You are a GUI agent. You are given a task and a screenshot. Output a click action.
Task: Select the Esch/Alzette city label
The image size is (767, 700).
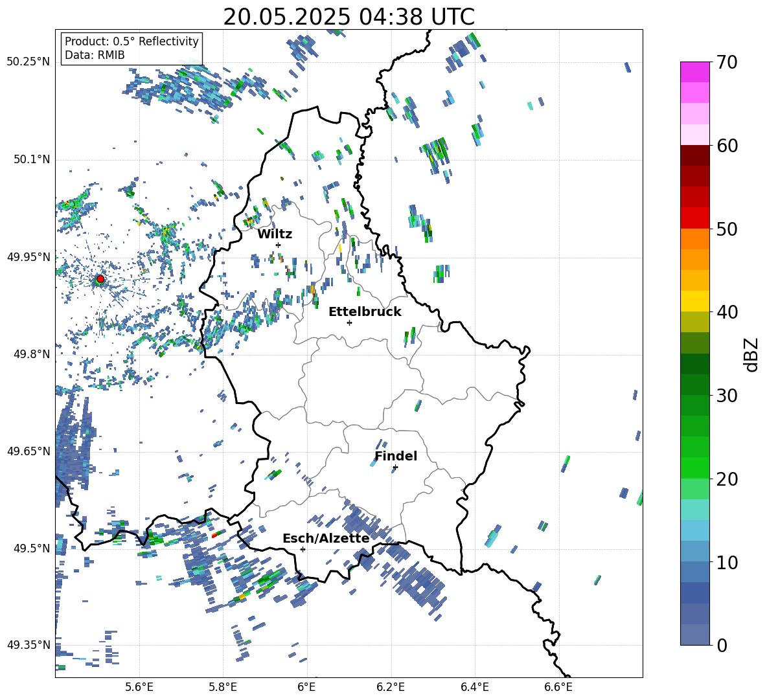[326, 538]
